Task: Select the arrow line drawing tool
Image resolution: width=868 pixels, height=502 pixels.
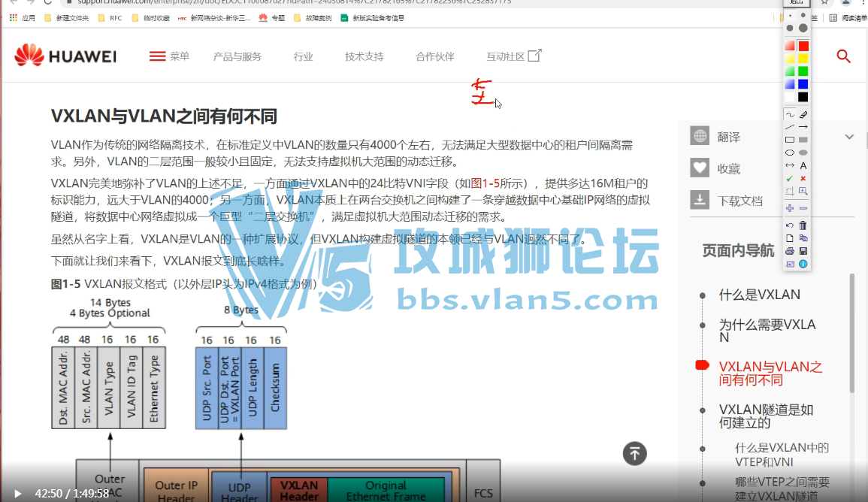Action: 803,127
